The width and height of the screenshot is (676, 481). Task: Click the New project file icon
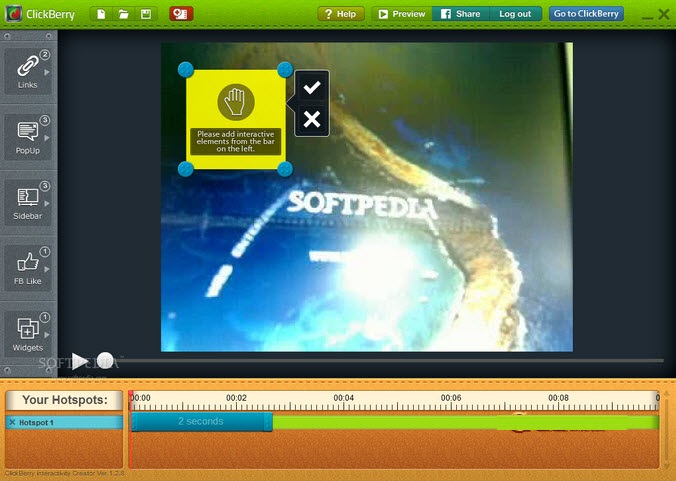(x=102, y=14)
